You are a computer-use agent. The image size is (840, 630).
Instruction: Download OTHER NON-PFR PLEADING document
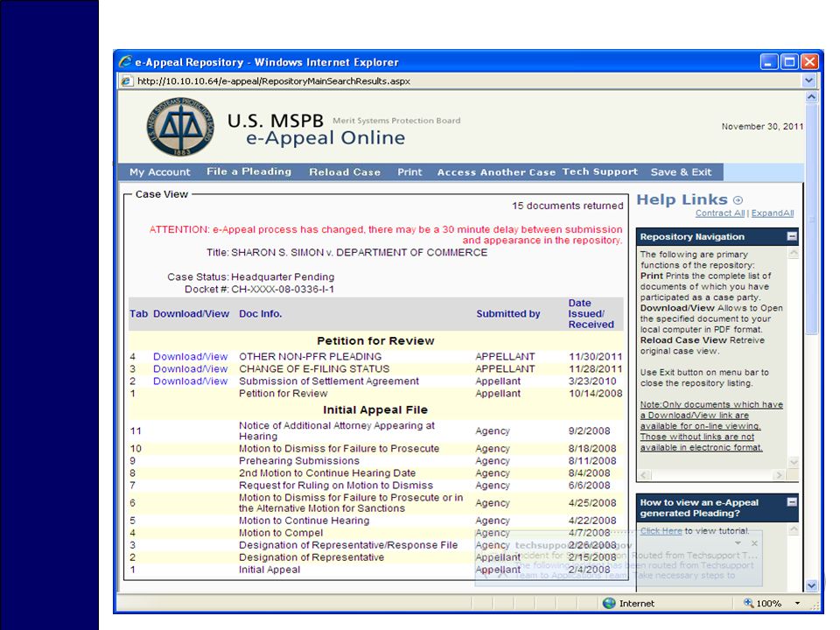pos(190,357)
